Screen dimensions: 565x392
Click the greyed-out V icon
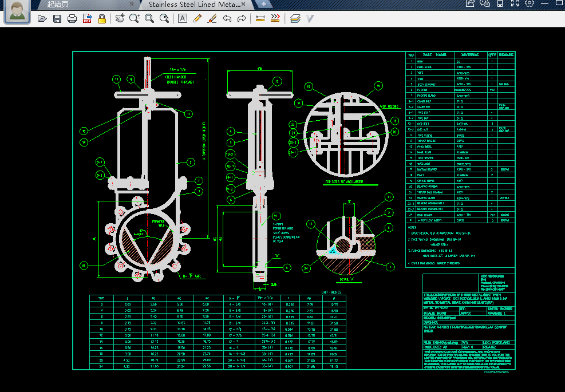click(x=310, y=18)
